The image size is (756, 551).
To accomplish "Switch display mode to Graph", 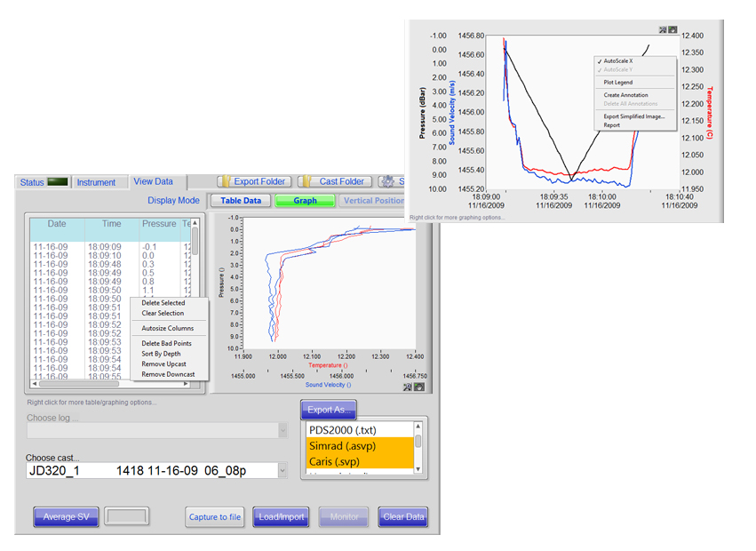I will 305,201.
